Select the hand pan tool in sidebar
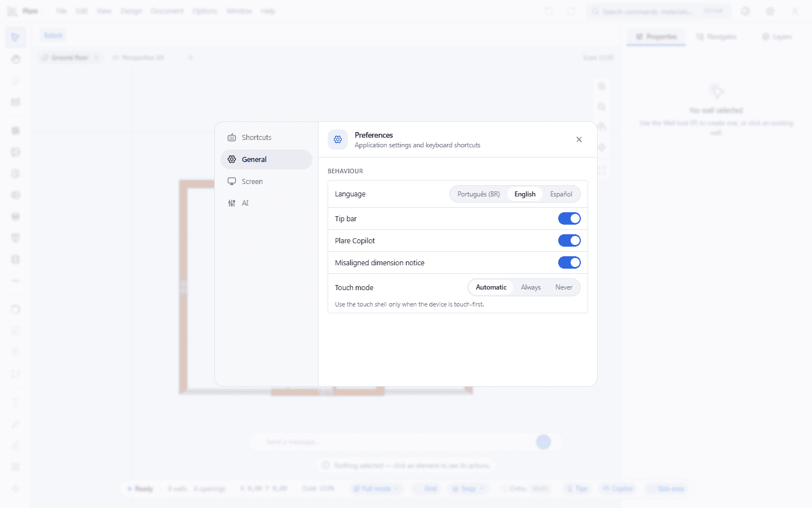Viewport: 812px width, 508px height. coord(16,59)
